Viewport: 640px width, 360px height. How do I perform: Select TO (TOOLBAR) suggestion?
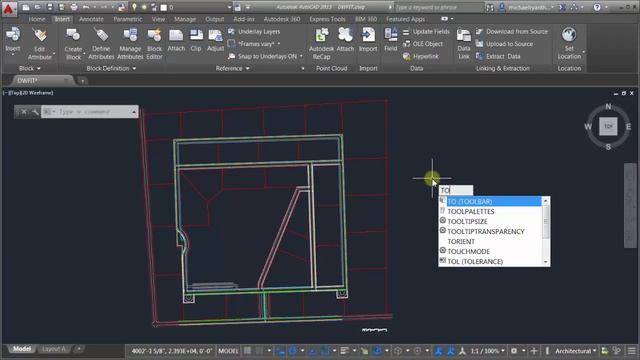point(490,201)
